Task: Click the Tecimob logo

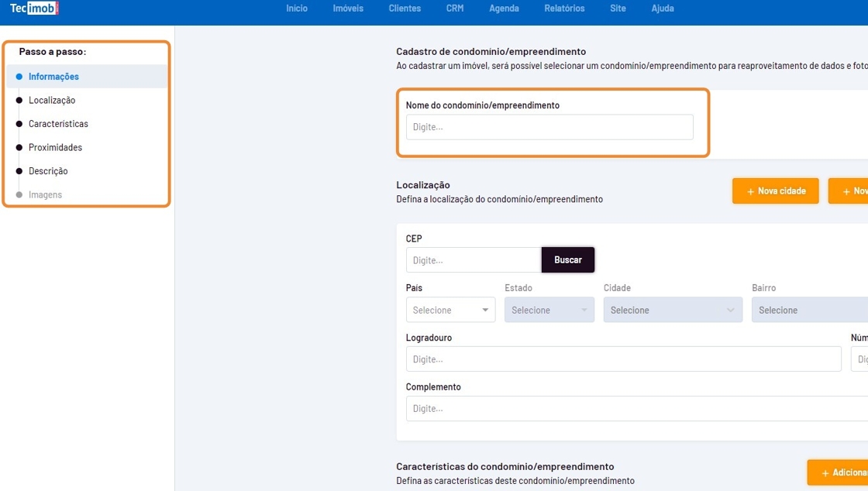Action: (35, 9)
